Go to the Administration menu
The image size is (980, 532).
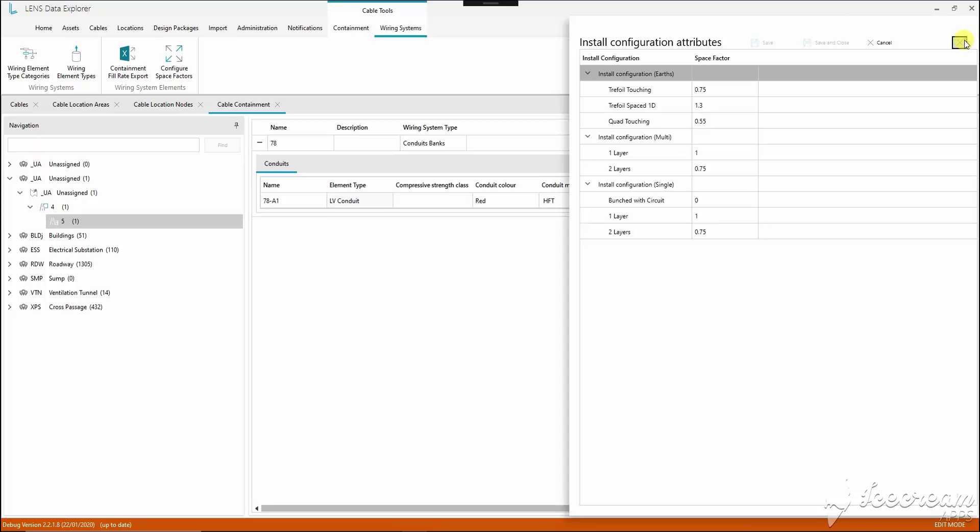[257, 28]
